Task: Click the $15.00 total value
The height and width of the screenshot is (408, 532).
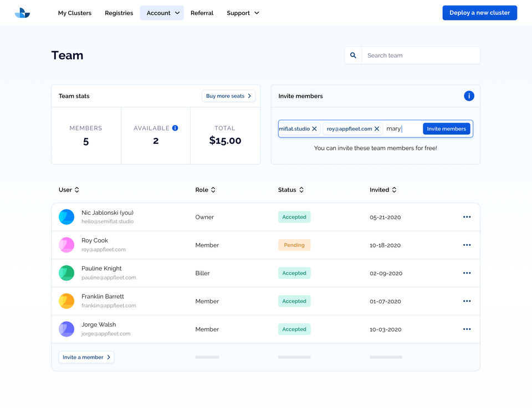Action: 226,140
